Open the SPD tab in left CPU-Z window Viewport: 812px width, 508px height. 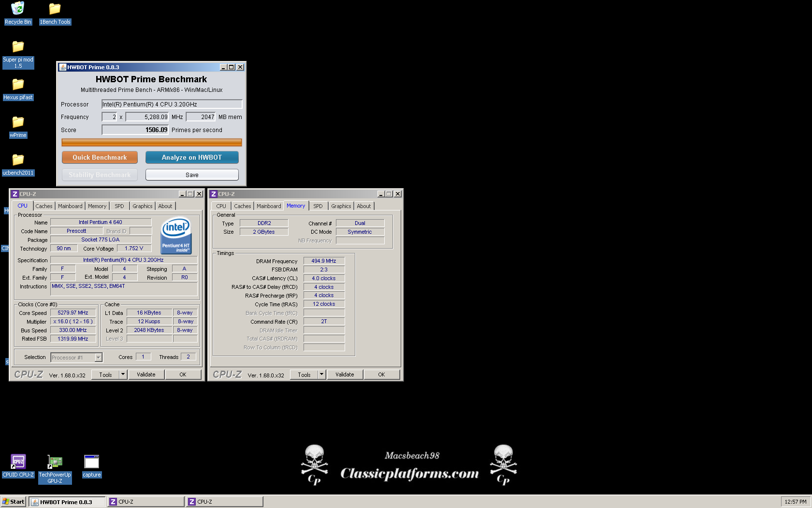tap(119, 206)
